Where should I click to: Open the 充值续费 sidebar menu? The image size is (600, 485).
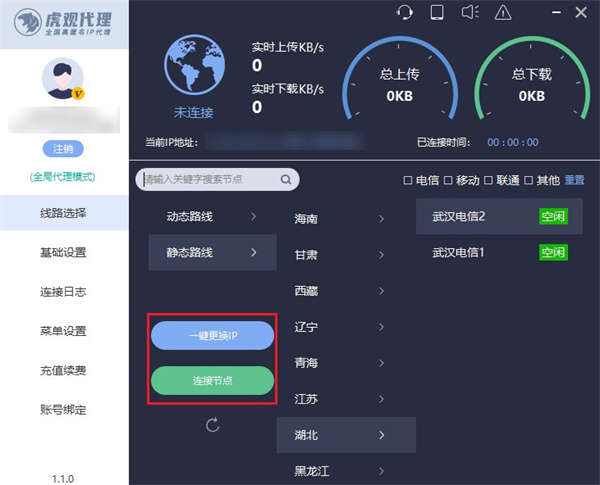[x=64, y=370]
